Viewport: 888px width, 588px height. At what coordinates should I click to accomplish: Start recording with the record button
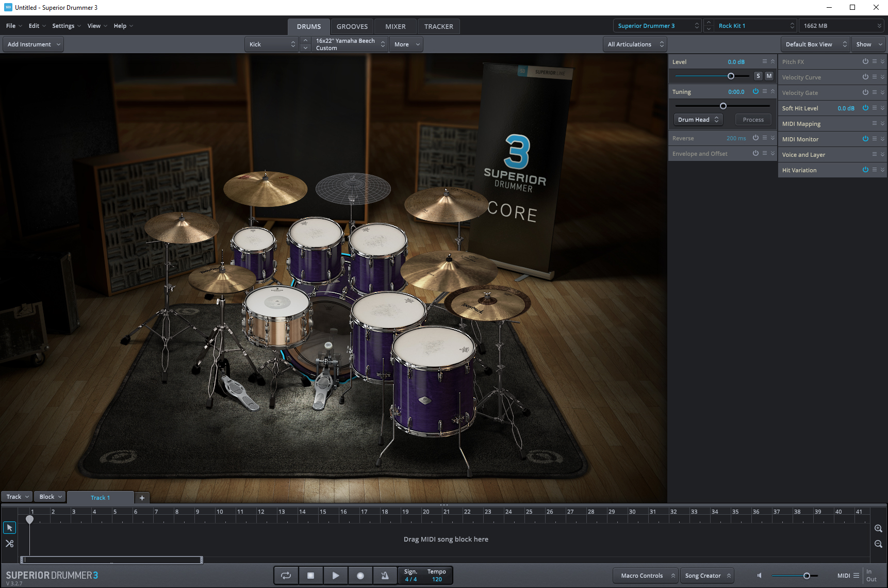[360, 576]
